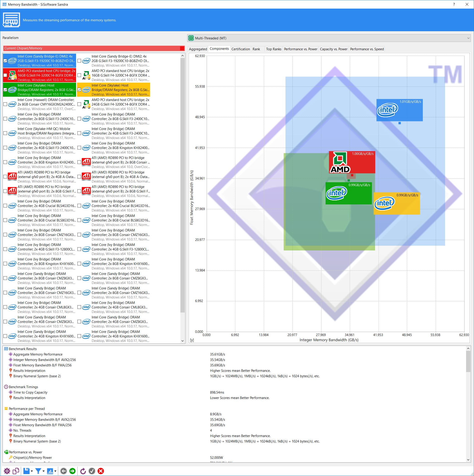The width and height of the screenshot is (474, 476).
Task: Click the purple refresh arrow icon
Action: coord(83,471)
